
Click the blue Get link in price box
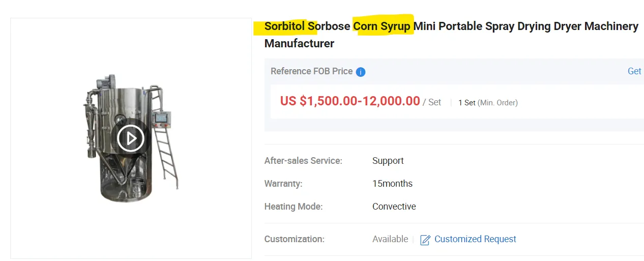pos(634,71)
